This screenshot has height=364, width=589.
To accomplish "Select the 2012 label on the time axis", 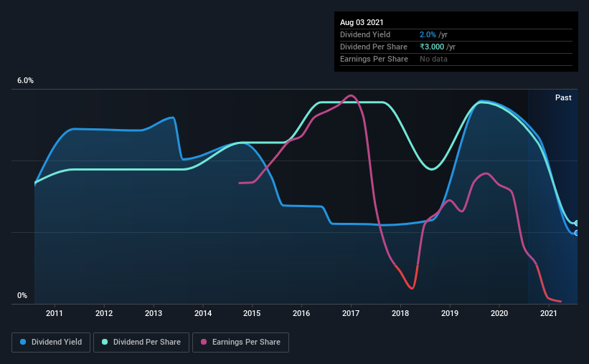I will click(104, 314).
